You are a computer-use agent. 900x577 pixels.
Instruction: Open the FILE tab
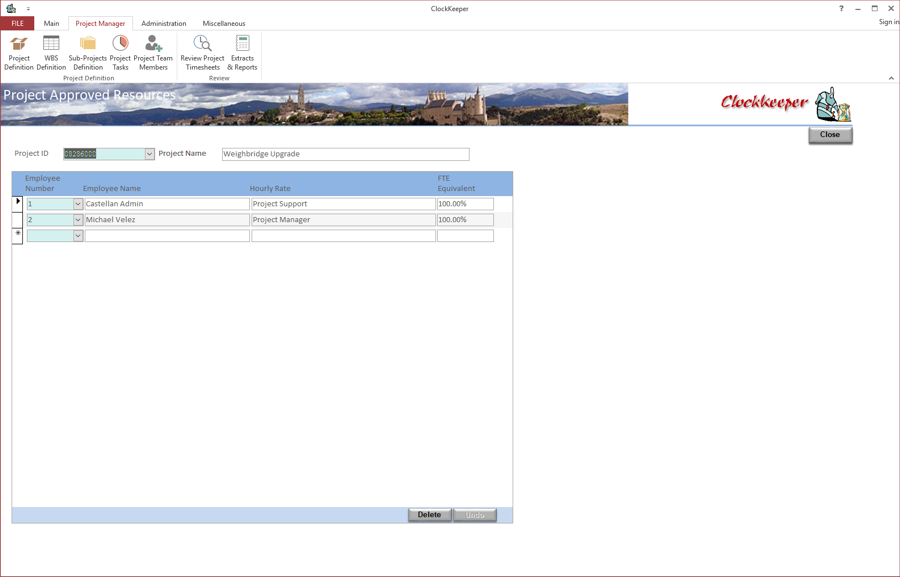(17, 24)
